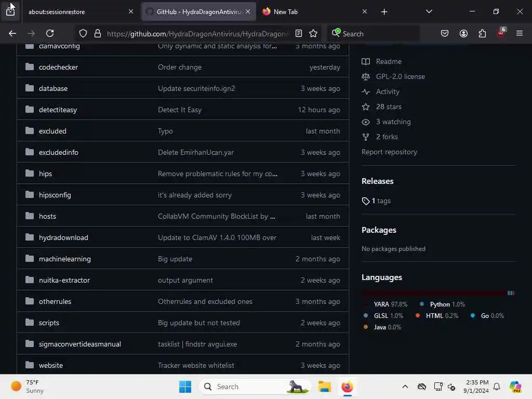Click the uBlock extension icon with badge
This screenshot has width=532, height=399.
pos(501,33)
